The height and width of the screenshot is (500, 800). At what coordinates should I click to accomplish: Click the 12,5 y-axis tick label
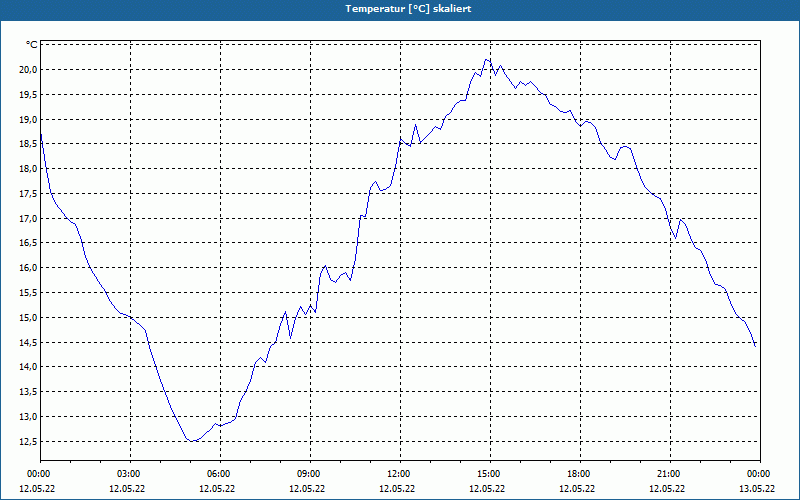pos(28,442)
